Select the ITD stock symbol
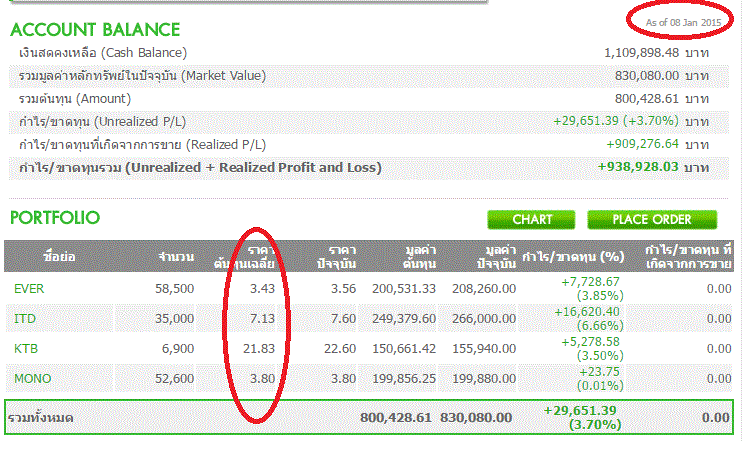 click(x=24, y=318)
